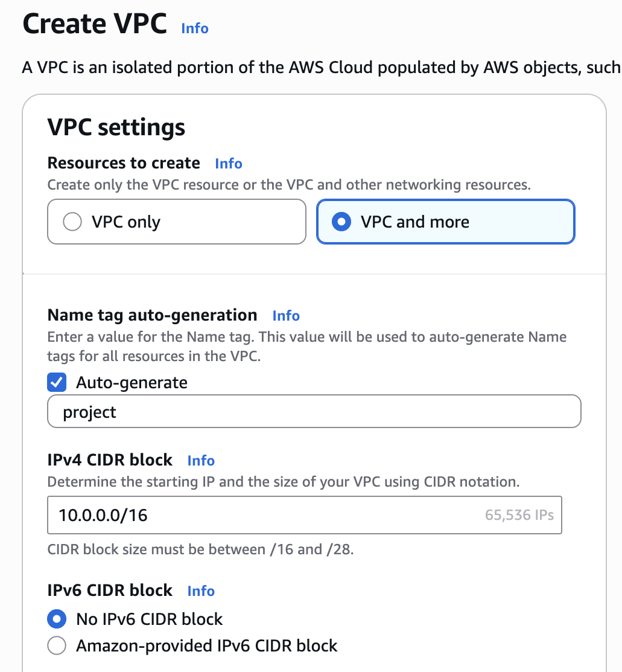Click the "VPC and more" tile label text
The image size is (622, 672).
tap(415, 222)
